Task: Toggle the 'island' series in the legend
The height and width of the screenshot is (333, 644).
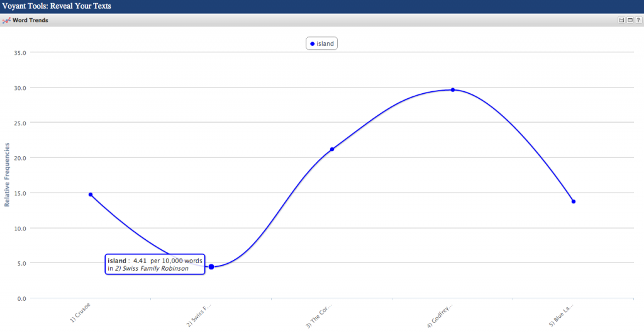Action: (321, 43)
